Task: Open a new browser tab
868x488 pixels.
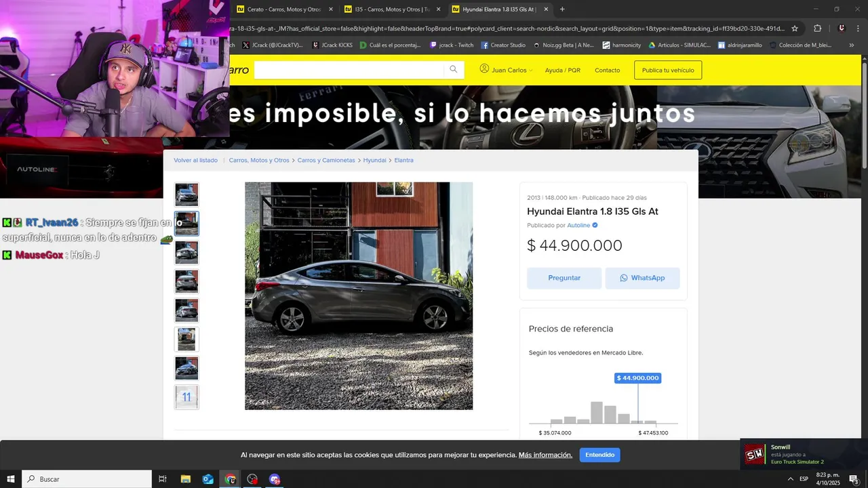Action: (562, 9)
